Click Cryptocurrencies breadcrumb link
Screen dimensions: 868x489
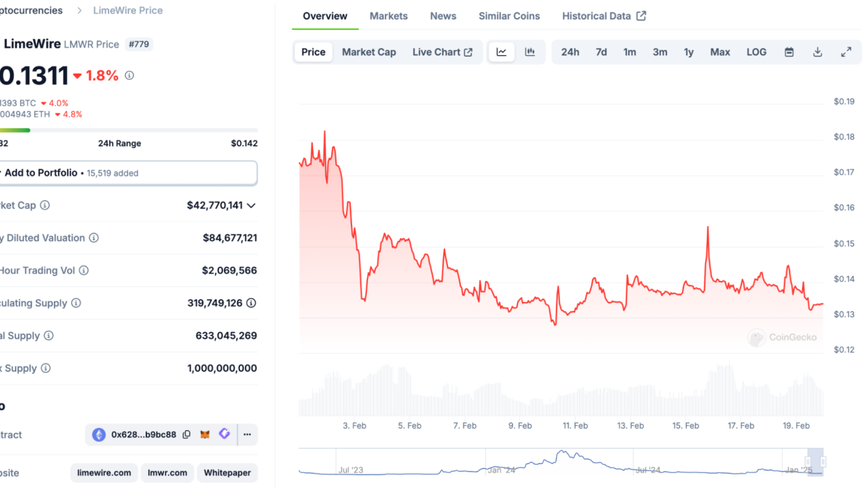pyautogui.click(x=31, y=11)
